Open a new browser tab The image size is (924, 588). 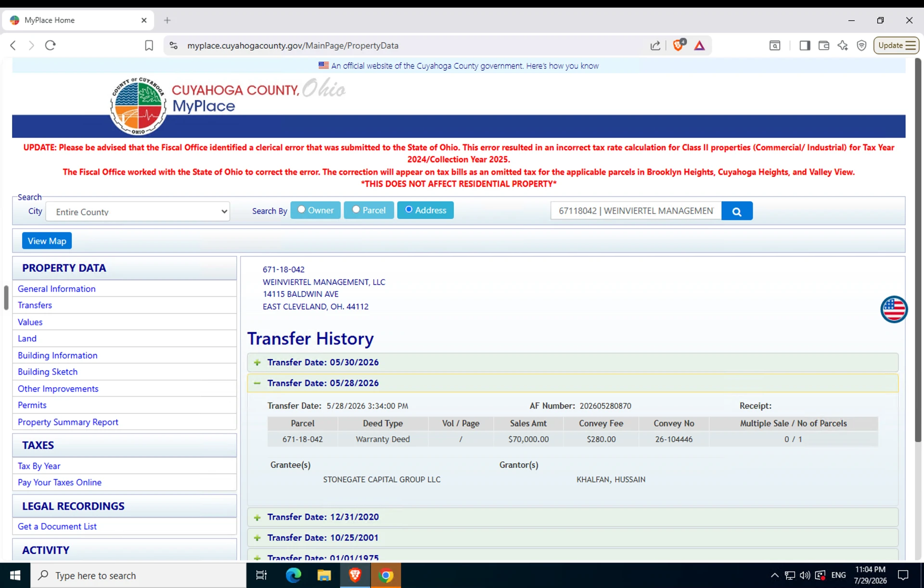(x=167, y=20)
